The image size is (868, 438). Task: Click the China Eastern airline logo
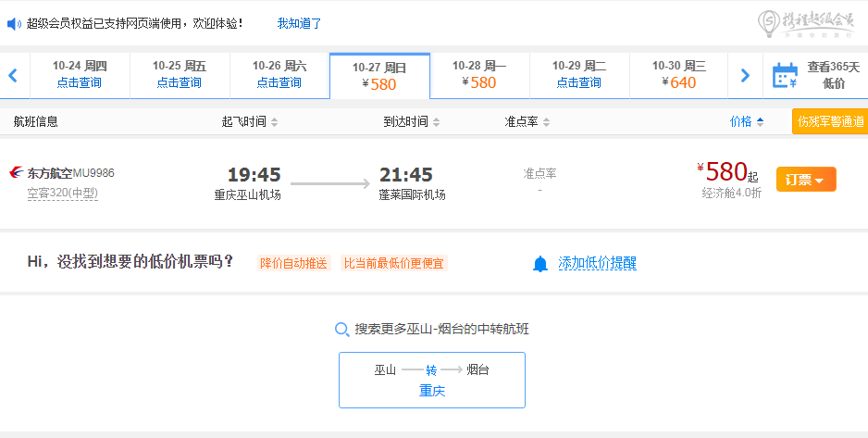[17, 172]
